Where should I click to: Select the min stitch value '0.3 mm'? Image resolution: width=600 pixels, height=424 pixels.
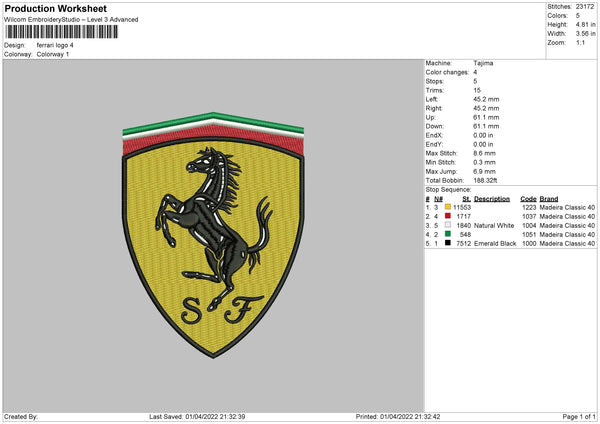pos(484,162)
